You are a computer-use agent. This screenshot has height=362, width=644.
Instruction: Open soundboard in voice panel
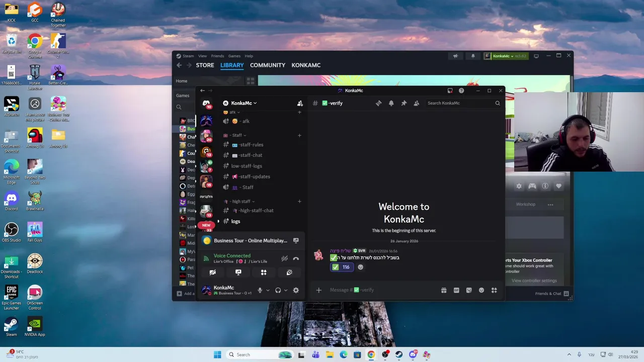click(x=289, y=273)
